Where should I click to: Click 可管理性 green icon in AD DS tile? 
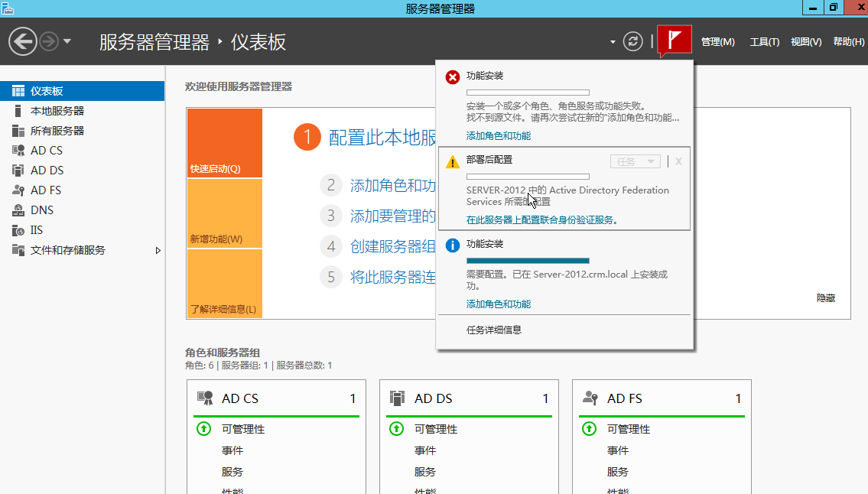pos(396,429)
